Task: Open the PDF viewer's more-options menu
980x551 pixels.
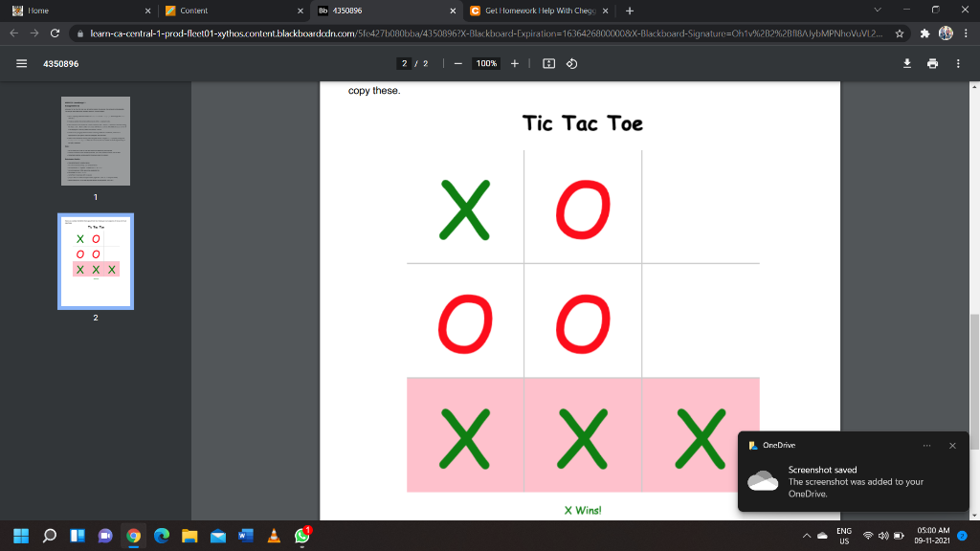Action: click(x=959, y=64)
